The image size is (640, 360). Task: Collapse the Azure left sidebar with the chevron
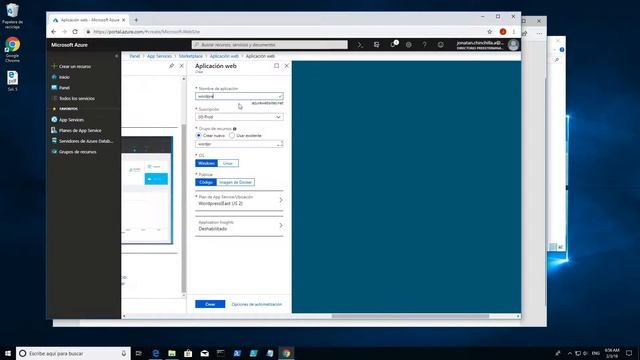[x=116, y=56]
